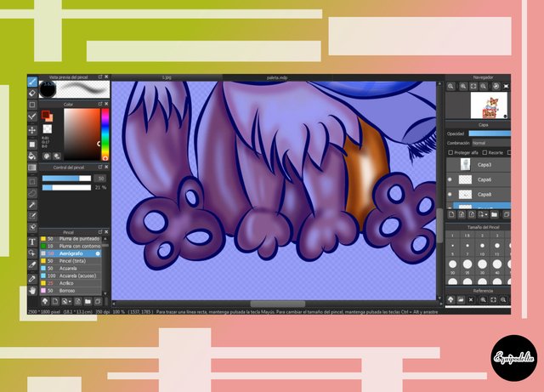The height and width of the screenshot is (392, 544).
Task: Click brush folder icon below brush list
Action: (88, 301)
